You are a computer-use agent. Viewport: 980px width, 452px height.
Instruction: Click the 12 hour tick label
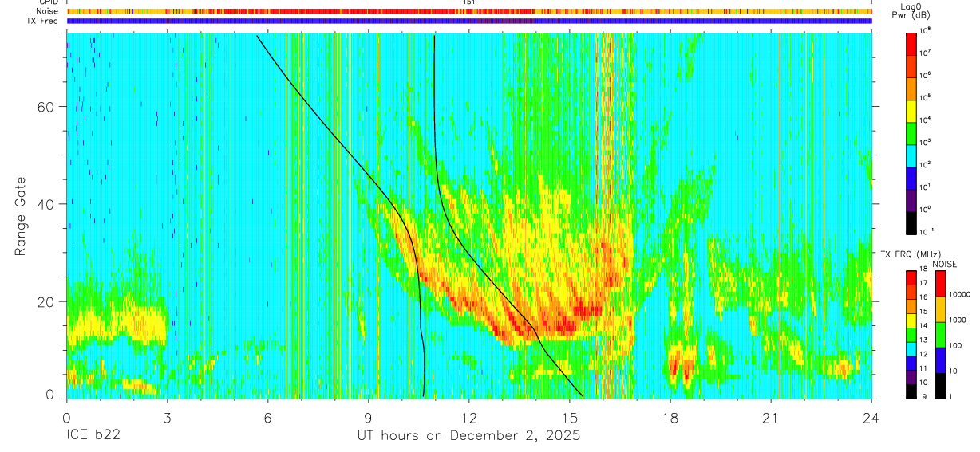coord(469,417)
